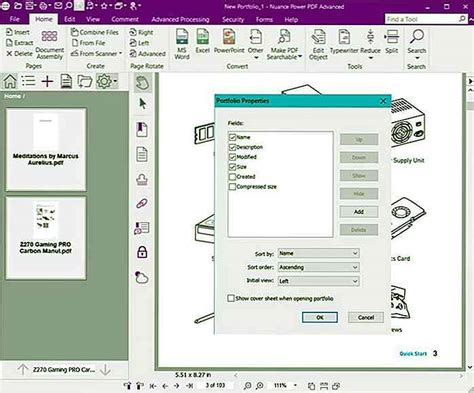Open the stamp panel icon
474x393 pixels.
point(142,180)
